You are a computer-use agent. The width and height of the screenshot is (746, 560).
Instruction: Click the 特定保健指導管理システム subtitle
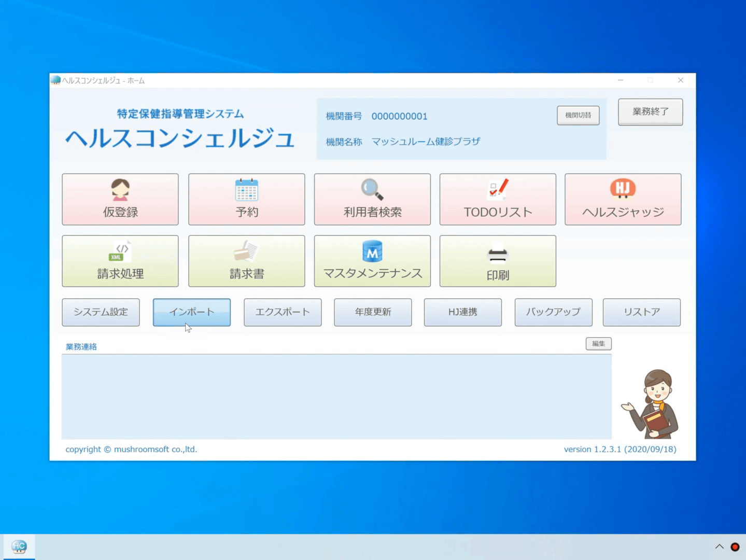[x=180, y=114]
